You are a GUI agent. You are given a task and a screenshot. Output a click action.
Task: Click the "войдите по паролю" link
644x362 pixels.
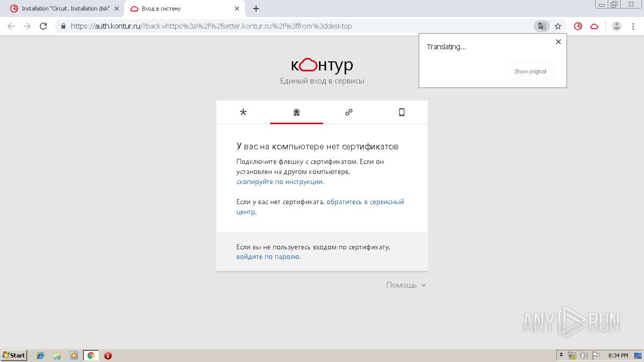(x=268, y=256)
